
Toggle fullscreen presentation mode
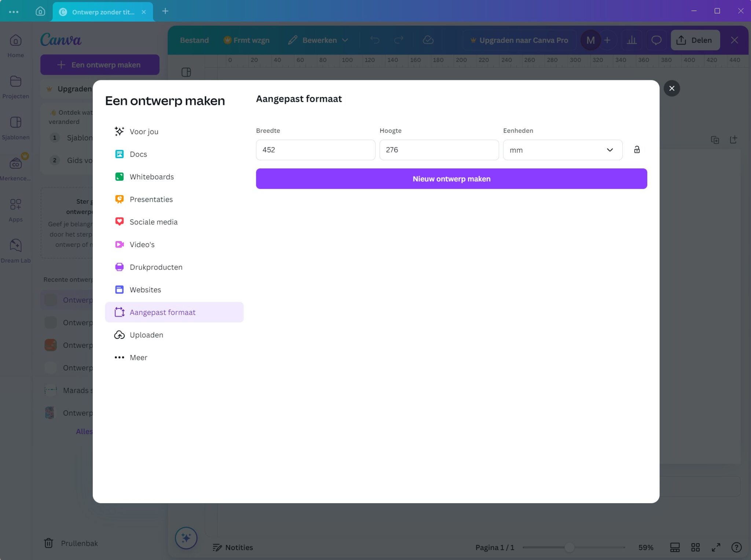tap(716, 547)
